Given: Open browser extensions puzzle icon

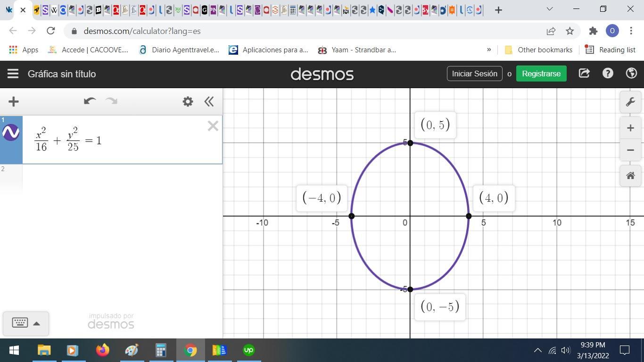Looking at the screenshot, I should coord(593,31).
